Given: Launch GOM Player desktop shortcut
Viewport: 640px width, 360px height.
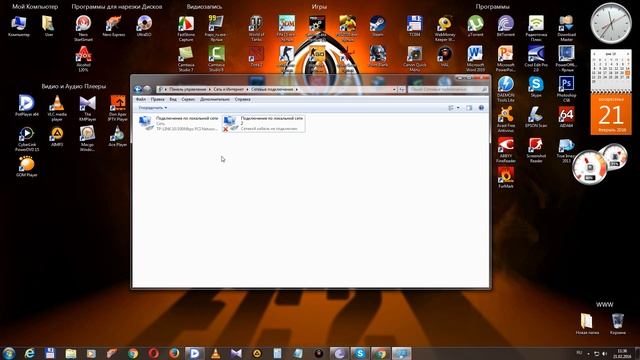Looking at the screenshot, I should click(x=27, y=167).
